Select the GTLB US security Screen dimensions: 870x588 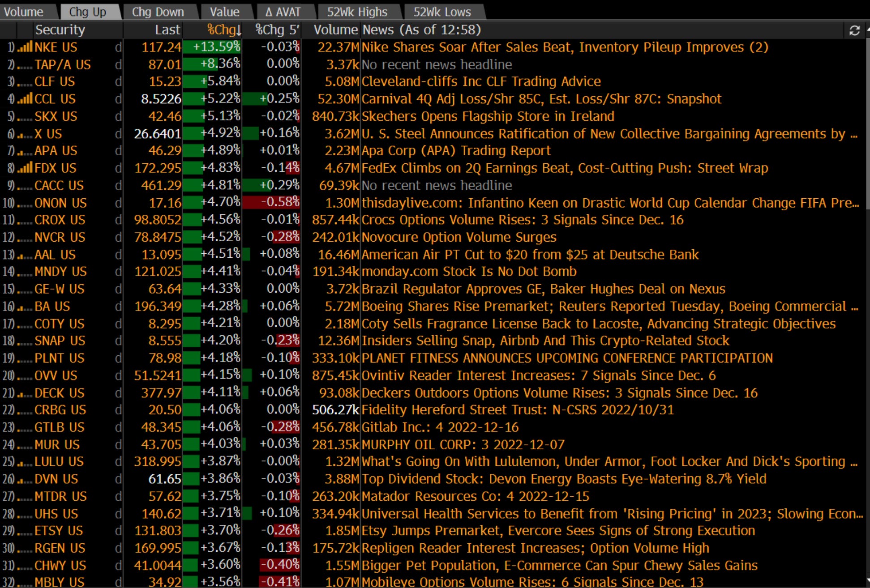point(59,427)
